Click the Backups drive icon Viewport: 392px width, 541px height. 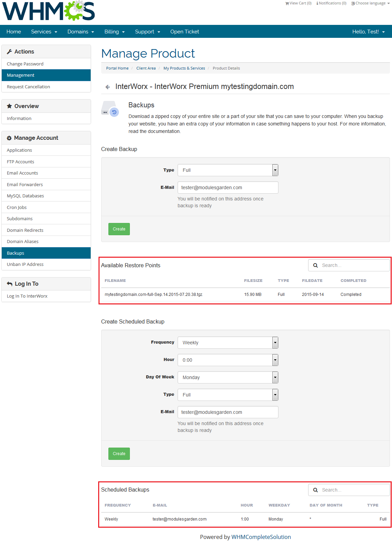pyautogui.click(x=110, y=108)
